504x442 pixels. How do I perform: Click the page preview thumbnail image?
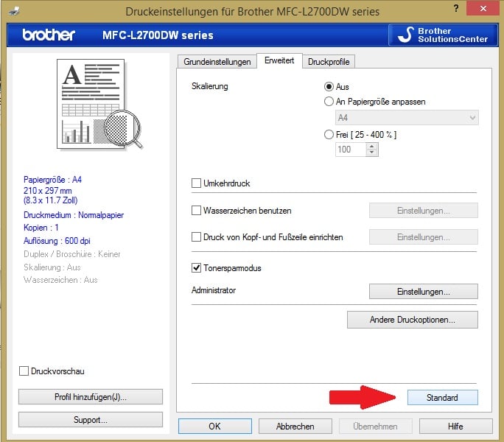point(93,104)
